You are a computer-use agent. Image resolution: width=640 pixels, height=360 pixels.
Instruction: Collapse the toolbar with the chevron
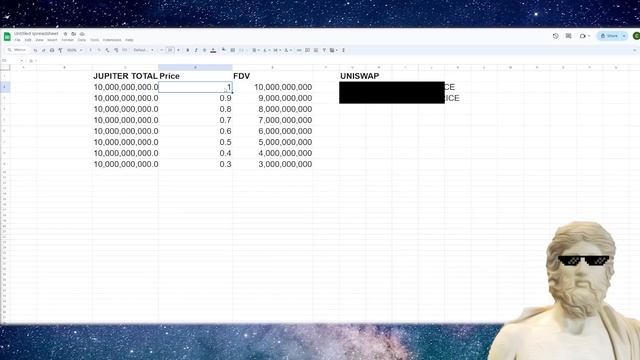634,50
